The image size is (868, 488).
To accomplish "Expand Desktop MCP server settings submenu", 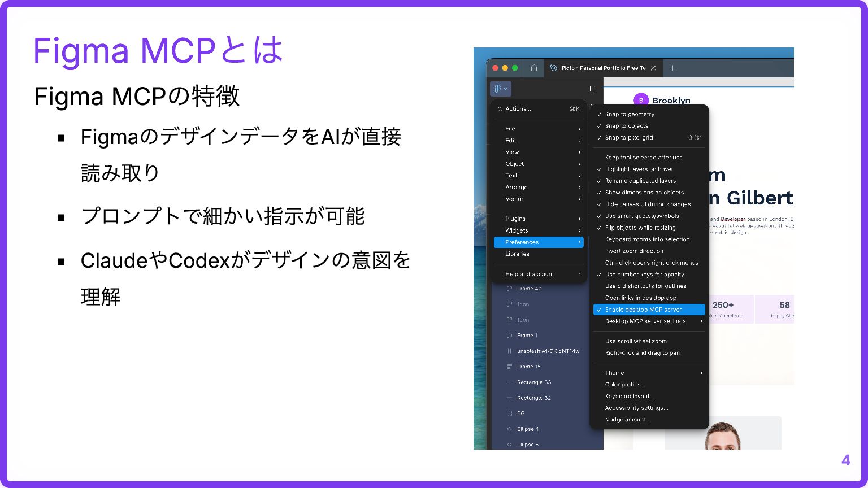I will [x=649, y=321].
